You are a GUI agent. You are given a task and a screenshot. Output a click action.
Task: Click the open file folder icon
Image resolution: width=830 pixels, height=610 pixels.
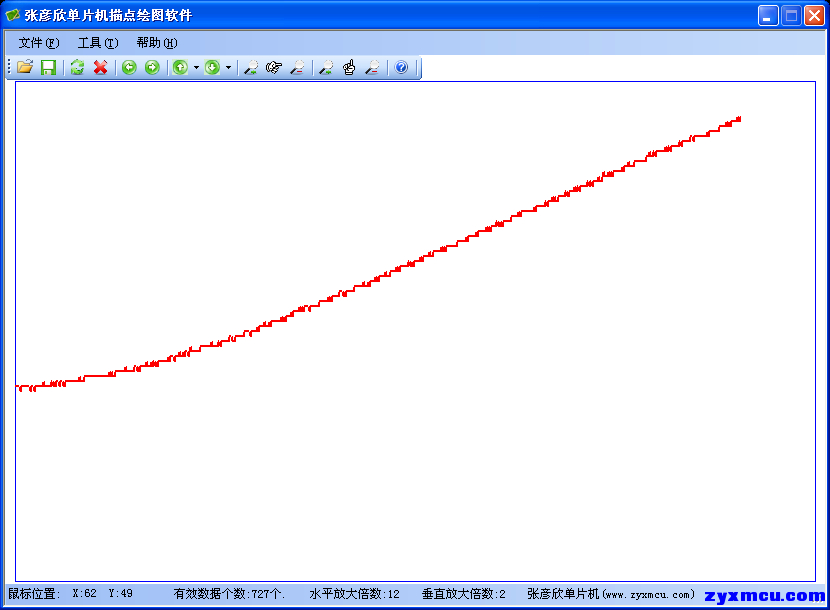(25, 67)
